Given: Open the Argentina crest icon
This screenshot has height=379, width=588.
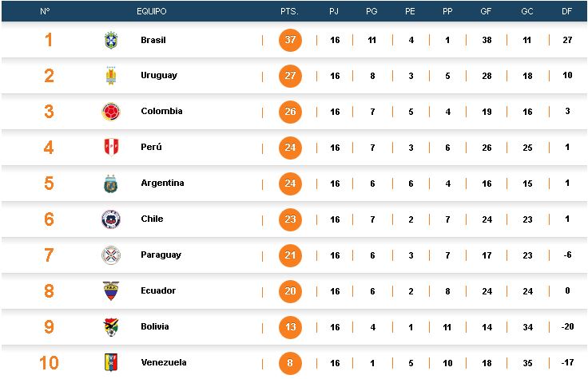Looking at the screenshot, I should point(110,184).
